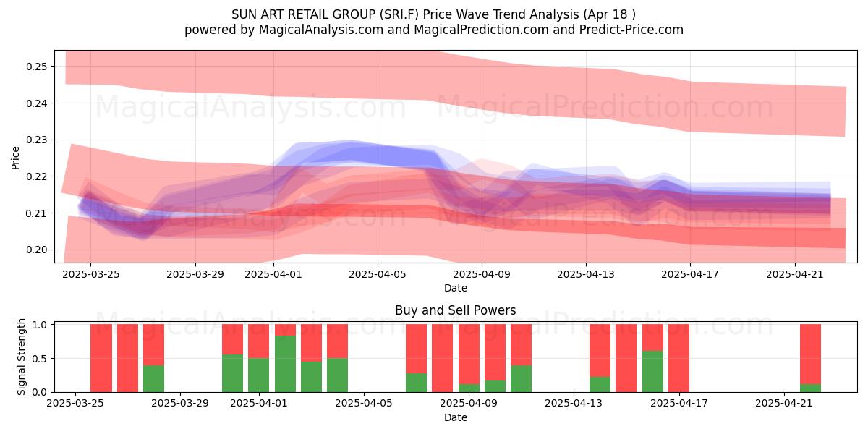Click the 0.23 tick on the Price axis

click(x=38, y=140)
